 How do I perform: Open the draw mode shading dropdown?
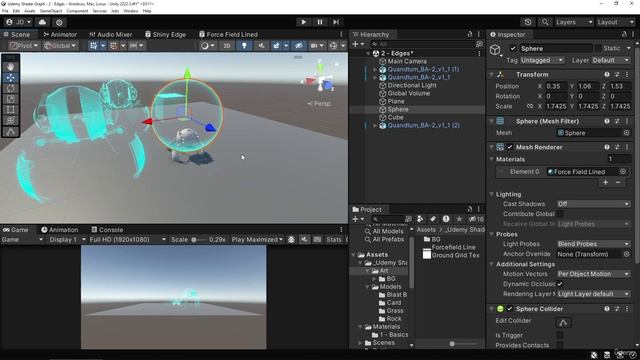point(208,46)
